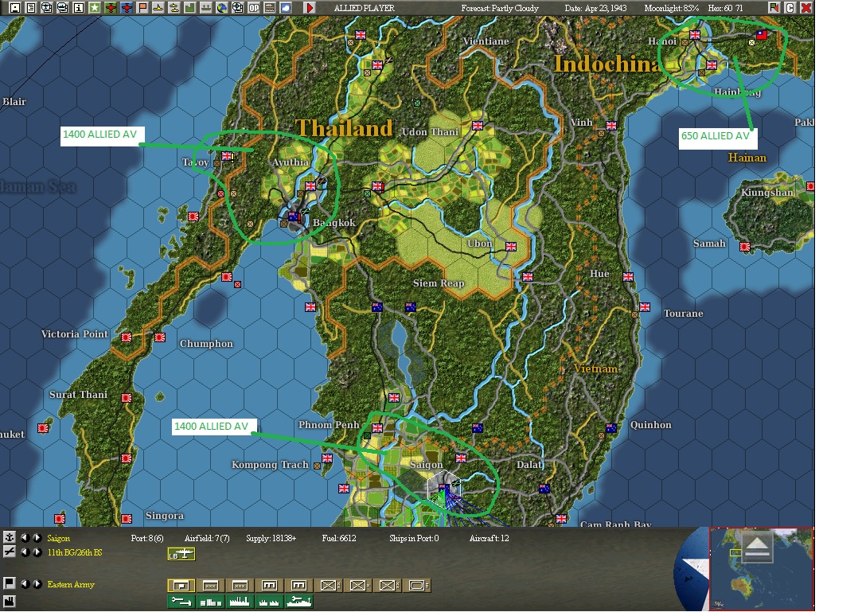Image resolution: width=862 pixels, height=616 pixels.
Task: Select the British flag base at Tourane
Action: pyautogui.click(x=645, y=306)
